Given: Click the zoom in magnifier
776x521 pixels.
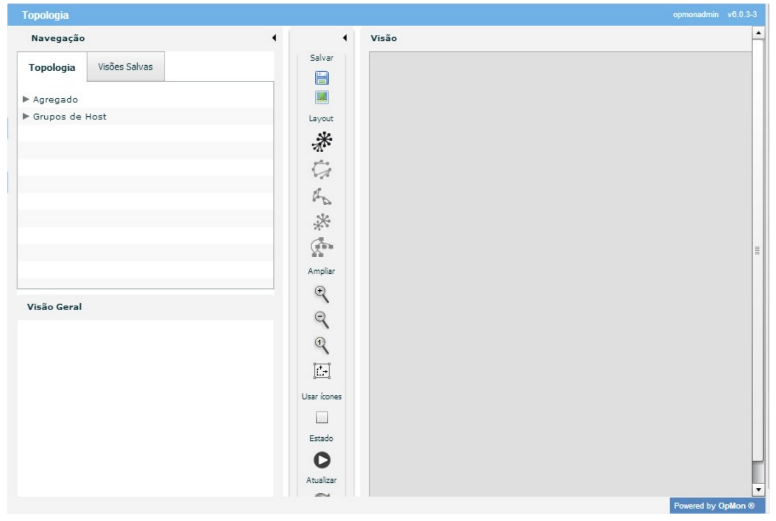Looking at the screenshot, I should (322, 294).
